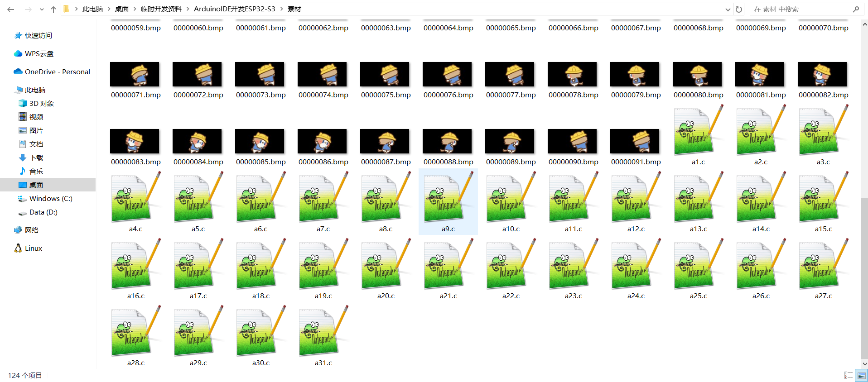
Task: Click the scroll down arrow of file list
Action: pyautogui.click(x=864, y=364)
